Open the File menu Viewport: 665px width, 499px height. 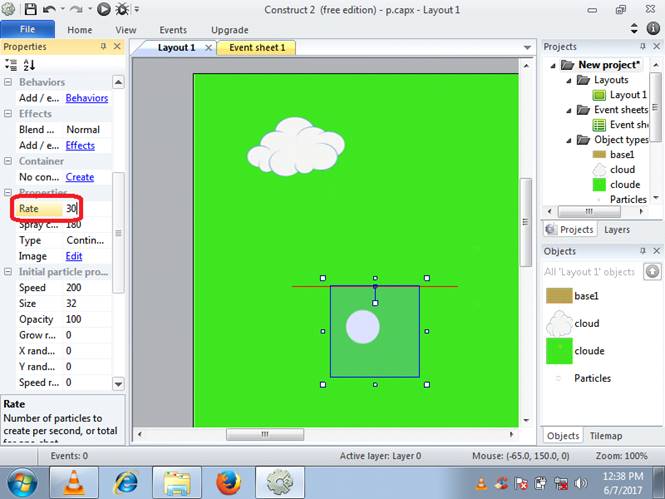(28, 29)
